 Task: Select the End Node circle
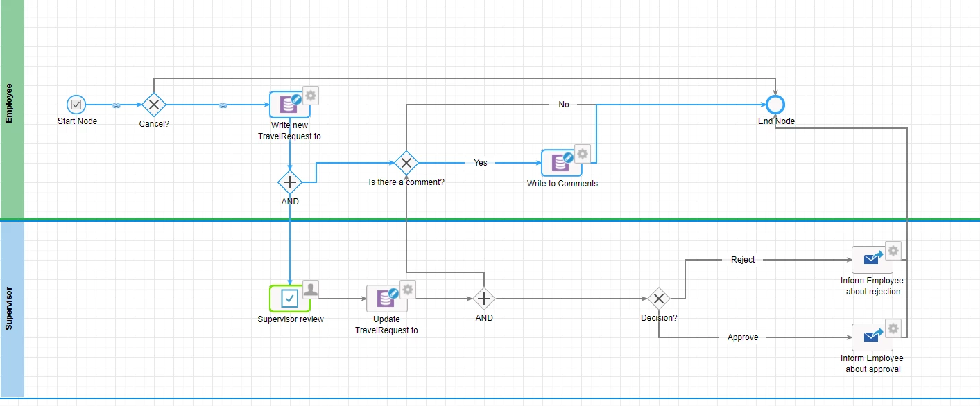(775, 105)
